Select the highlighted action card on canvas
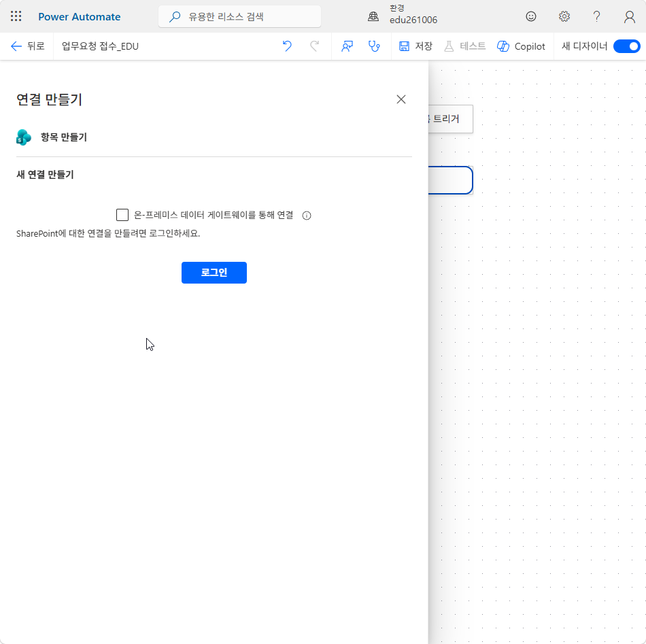 pyautogui.click(x=450, y=180)
